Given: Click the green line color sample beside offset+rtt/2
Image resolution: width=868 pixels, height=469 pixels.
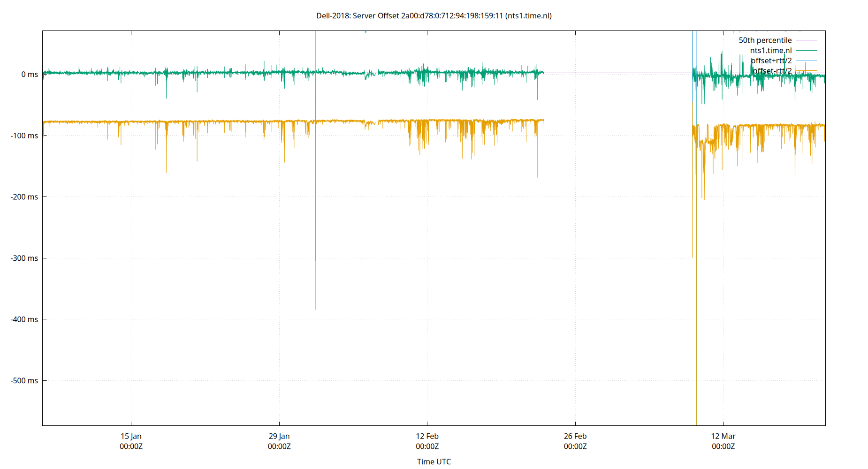Looking at the screenshot, I should (x=807, y=60).
